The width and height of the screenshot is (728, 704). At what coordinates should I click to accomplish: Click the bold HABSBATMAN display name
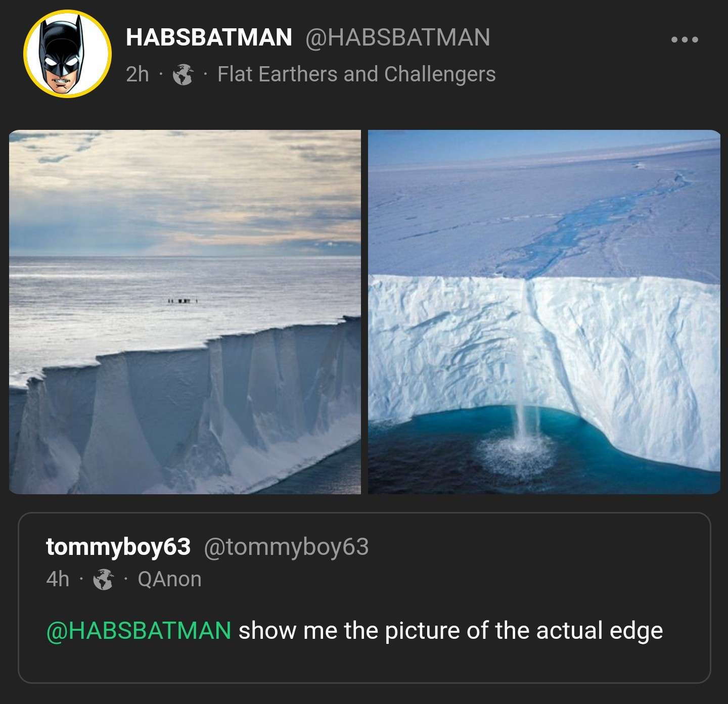[x=209, y=37]
